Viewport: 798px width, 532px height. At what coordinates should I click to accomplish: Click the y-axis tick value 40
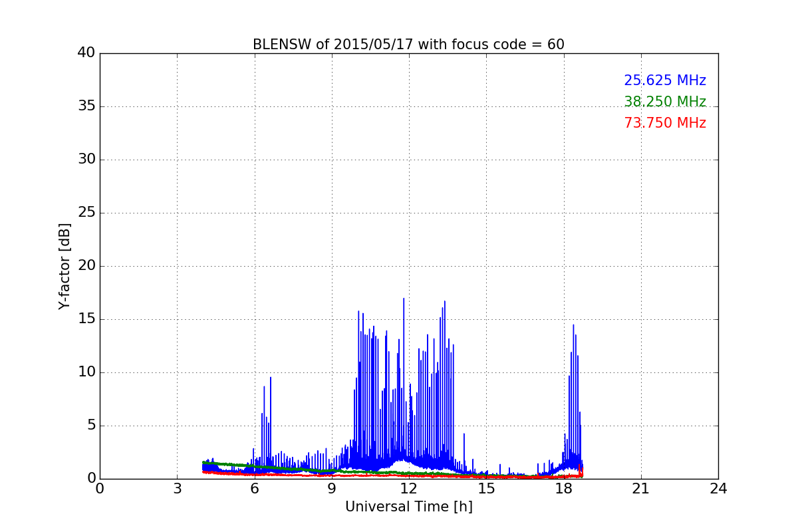86,53
